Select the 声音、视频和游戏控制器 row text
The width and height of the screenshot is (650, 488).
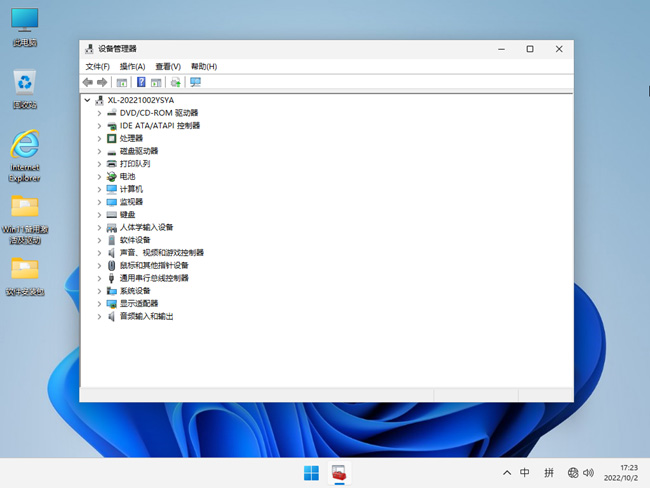pyautogui.click(x=162, y=252)
